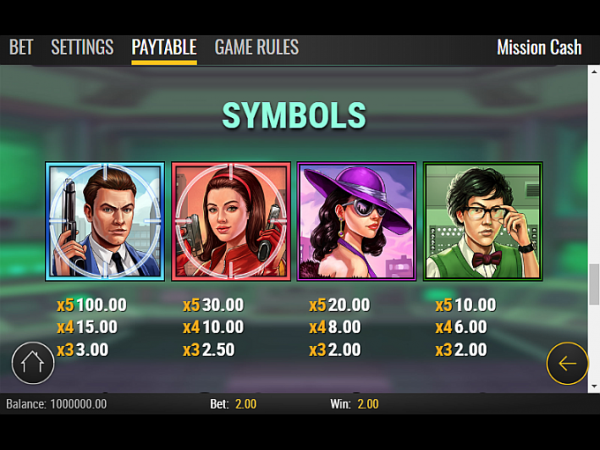The height and width of the screenshot is (450, 600).
Task: Select the purple hat woman symbol
Action: coord(357,221)
